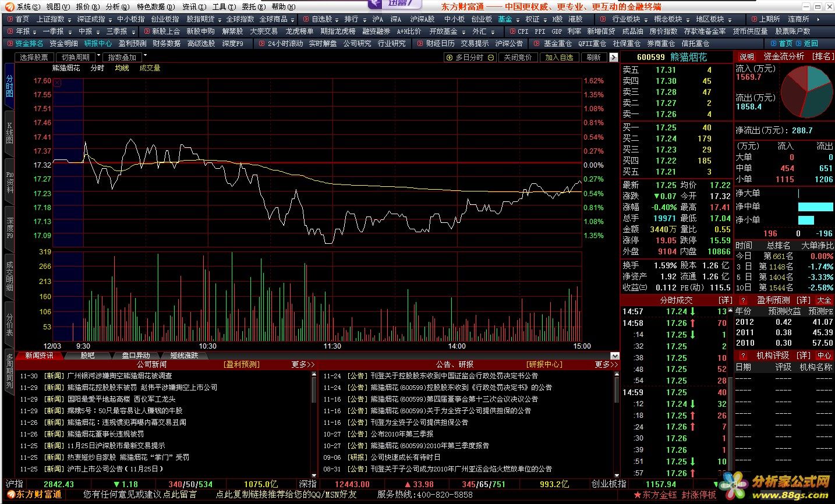Click the right-arrow icon beside 刷新
Viewport: 835px width, 504px height.
click(x=613, y=57)
